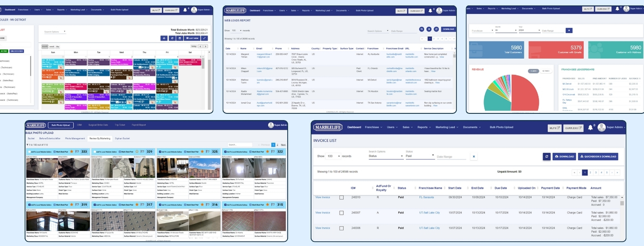Open the notification bell in the Scheduler window
Screen dimensions: 644x246
(185, 10)
